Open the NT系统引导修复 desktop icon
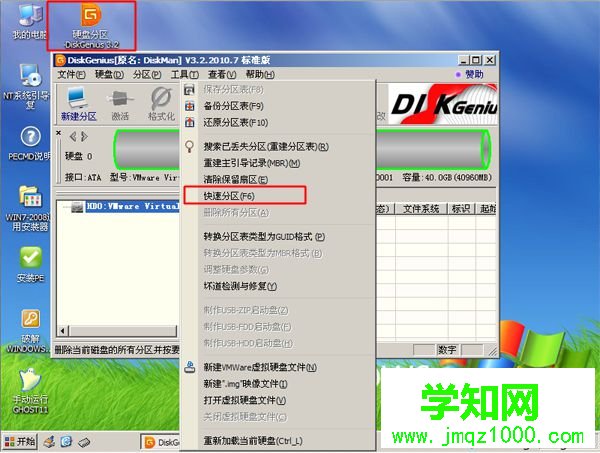600x453 pixels. tap(27, 86)
